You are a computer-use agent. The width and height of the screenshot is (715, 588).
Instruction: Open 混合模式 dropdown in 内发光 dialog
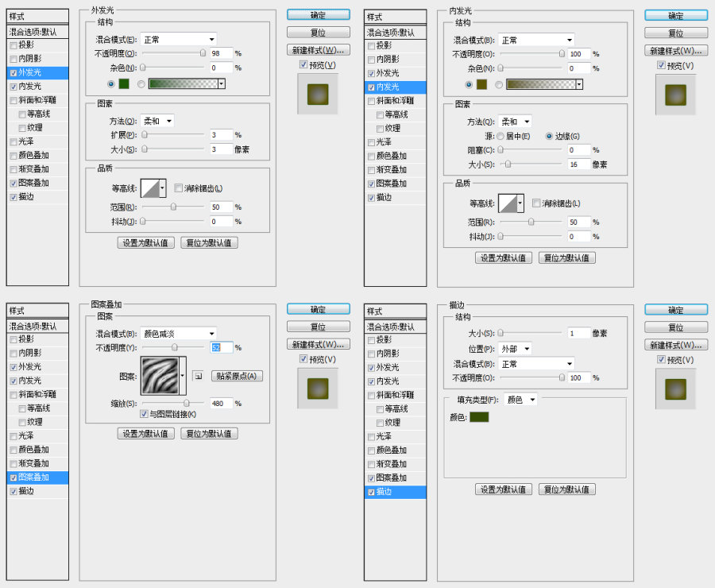coord(536,41)
